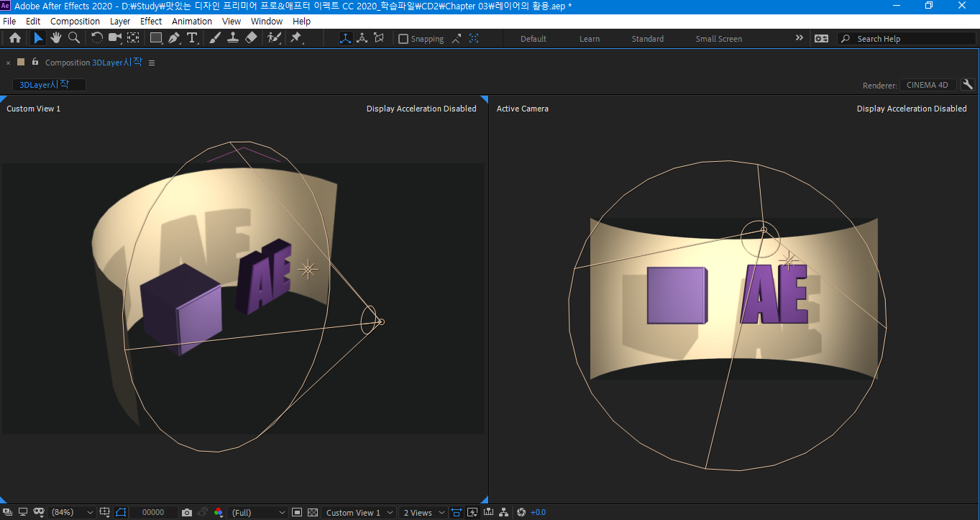Open the Window menu
The image size is (980, 520).
click(267, 21)
